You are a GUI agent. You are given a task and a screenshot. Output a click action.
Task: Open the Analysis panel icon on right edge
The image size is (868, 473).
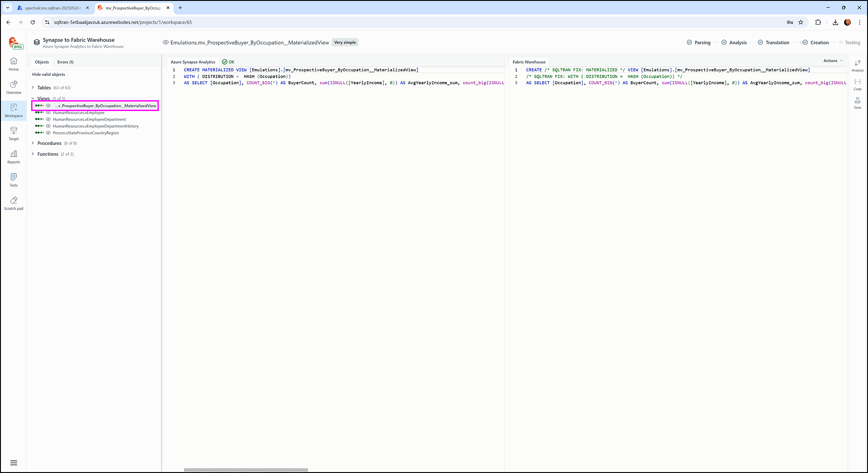pos(858,65)
